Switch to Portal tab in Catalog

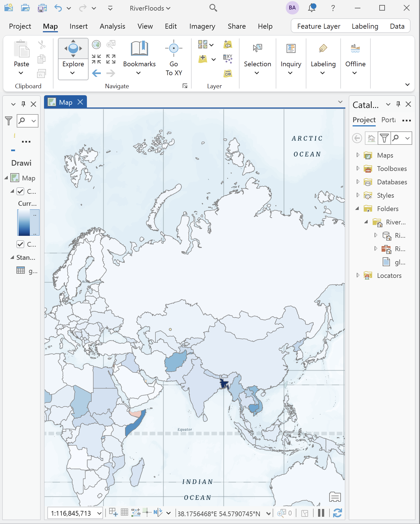[388, 120]
